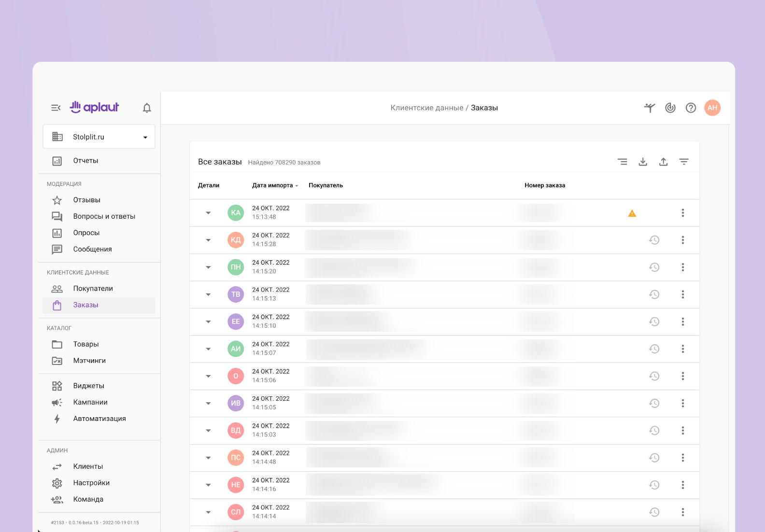765x532 pixels.
Task: Open the filter list icon
Action: (684, 162)
